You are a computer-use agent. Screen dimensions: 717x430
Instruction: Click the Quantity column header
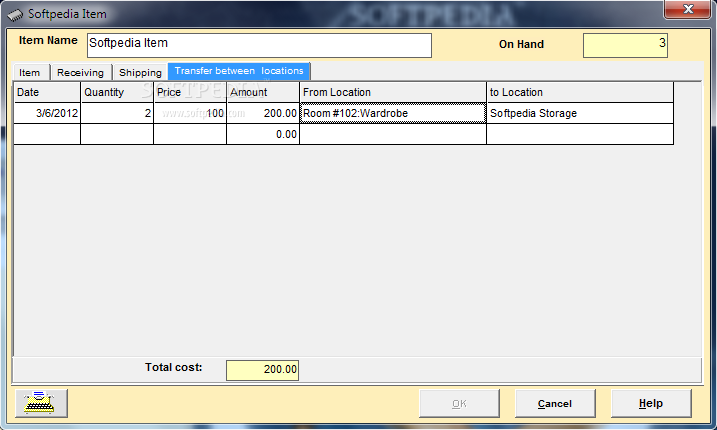[x=117, y=92]
